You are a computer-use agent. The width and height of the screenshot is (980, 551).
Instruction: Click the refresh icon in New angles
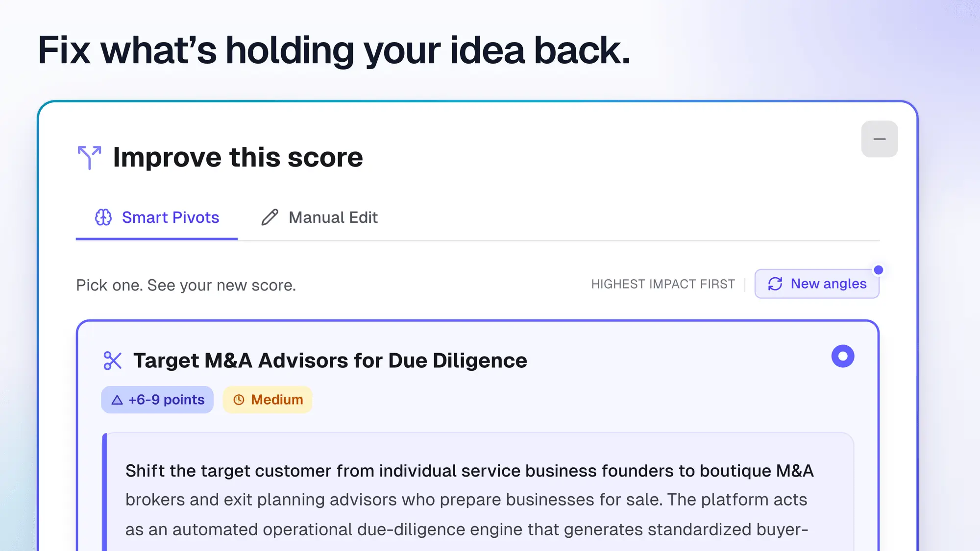pyautogui.click(x=775, y=284)
